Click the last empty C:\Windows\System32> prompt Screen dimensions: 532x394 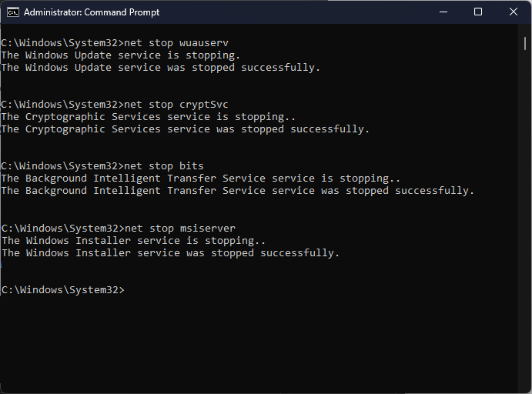click(x=62, y=290)
